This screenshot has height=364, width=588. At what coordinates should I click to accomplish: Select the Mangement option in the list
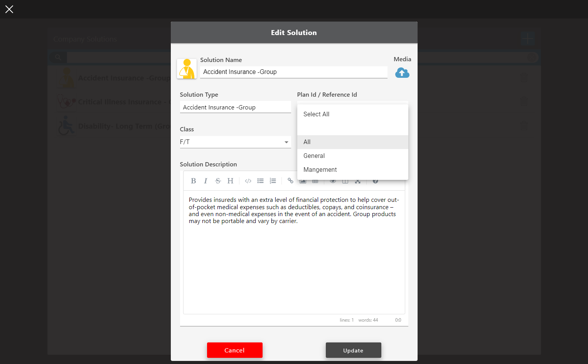tap(353, 169)
